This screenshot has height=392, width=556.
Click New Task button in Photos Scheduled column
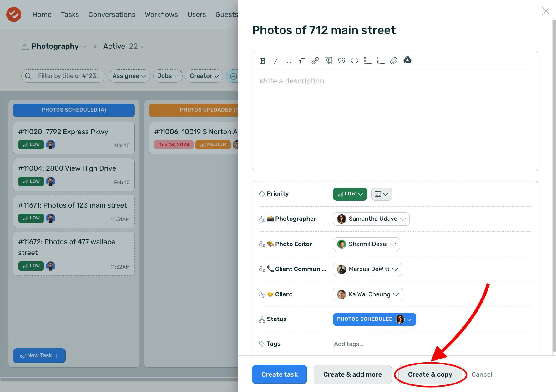(x=39, y=356)
